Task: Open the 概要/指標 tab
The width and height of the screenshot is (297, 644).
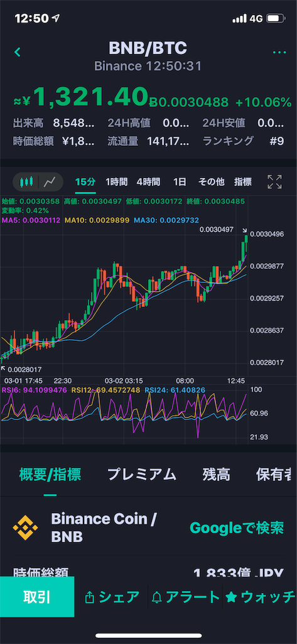Action: point(50,474)
